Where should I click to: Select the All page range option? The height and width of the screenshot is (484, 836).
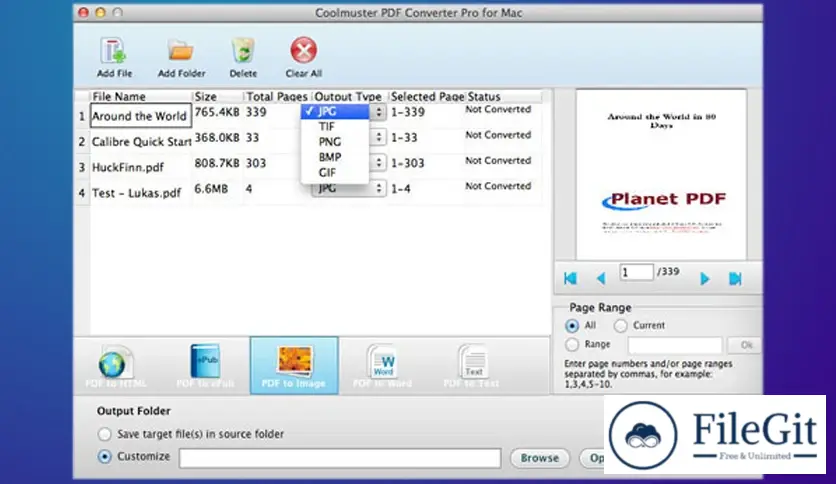tap(572, 326)
